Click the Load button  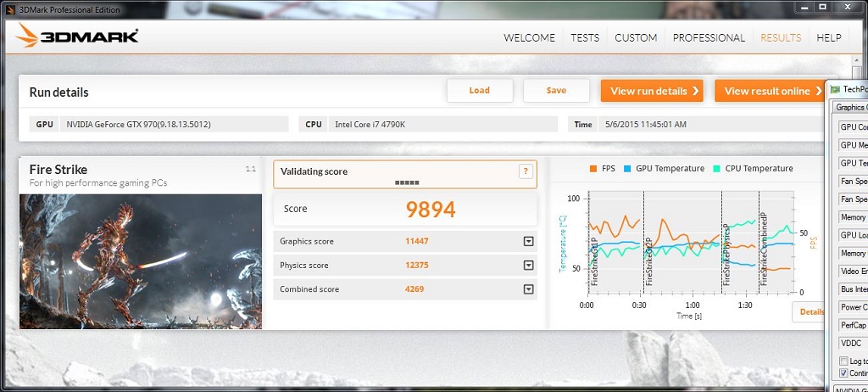click(x=480, y=91)
